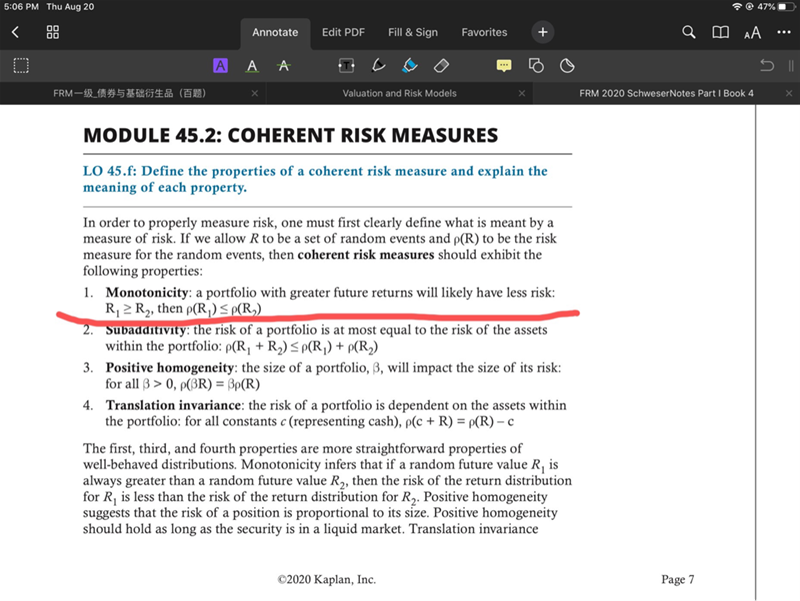Tap the heading 'MODULE 45.2: COHERENT RISK MEASURES'
This screenshot has width=800, height=601.
pyautogui.click(x=290, y=135)
